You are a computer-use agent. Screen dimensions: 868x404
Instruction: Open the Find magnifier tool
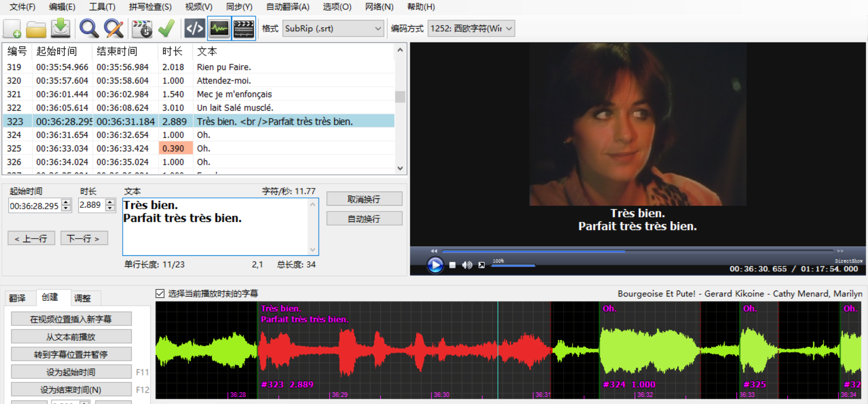(x=89, y=28)
